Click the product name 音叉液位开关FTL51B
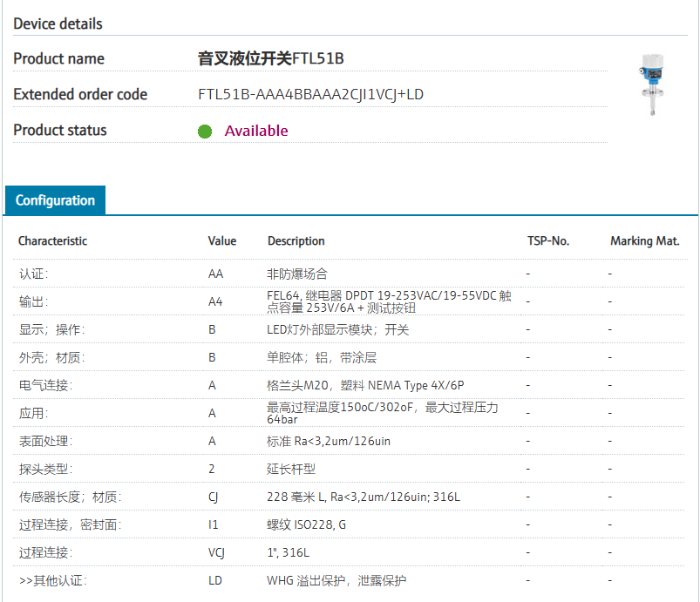The height and width of the screenshot is (602, 700). pyautogui.click(x=270, y=58)
